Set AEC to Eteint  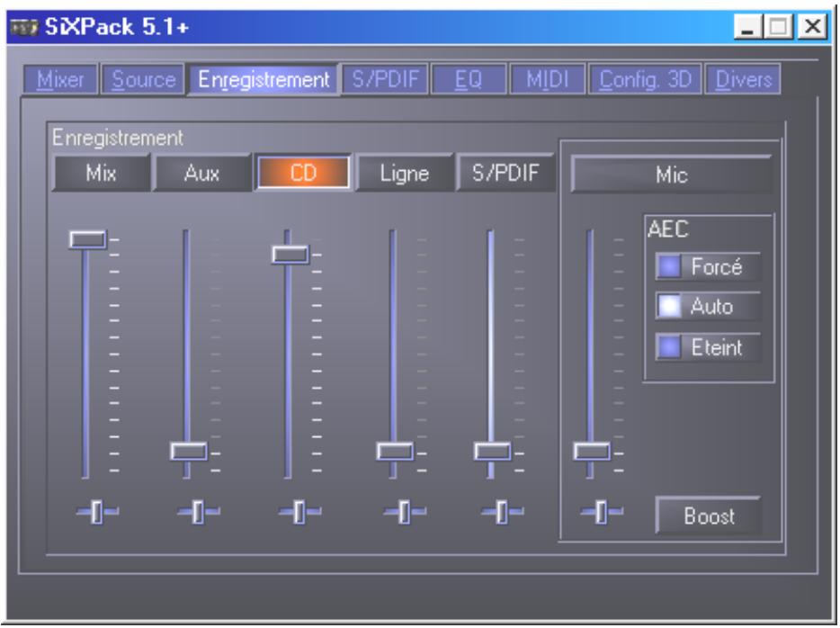point(708,347)
